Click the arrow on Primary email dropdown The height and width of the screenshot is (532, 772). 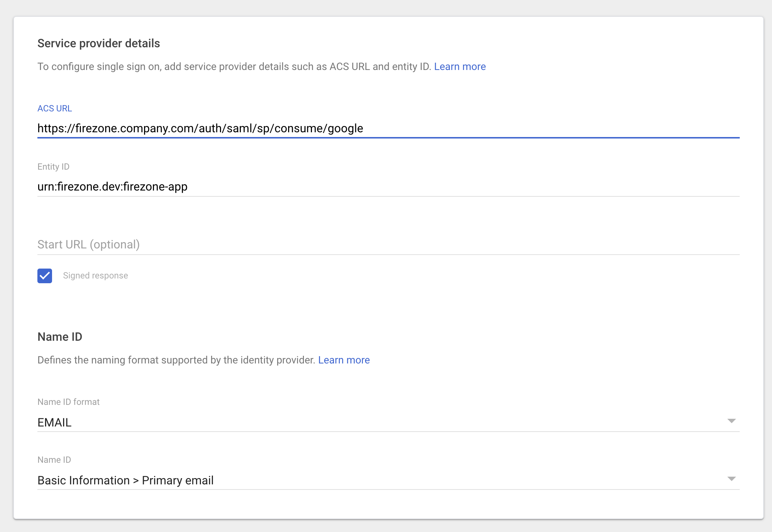[731, 479]
